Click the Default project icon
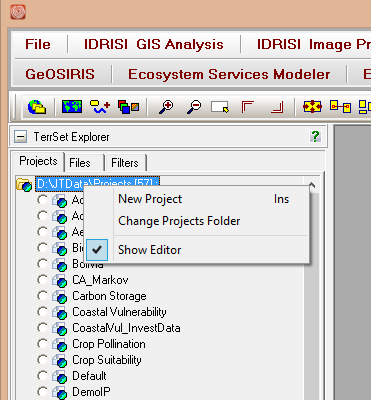371x400 pixels. coord(60,376)
